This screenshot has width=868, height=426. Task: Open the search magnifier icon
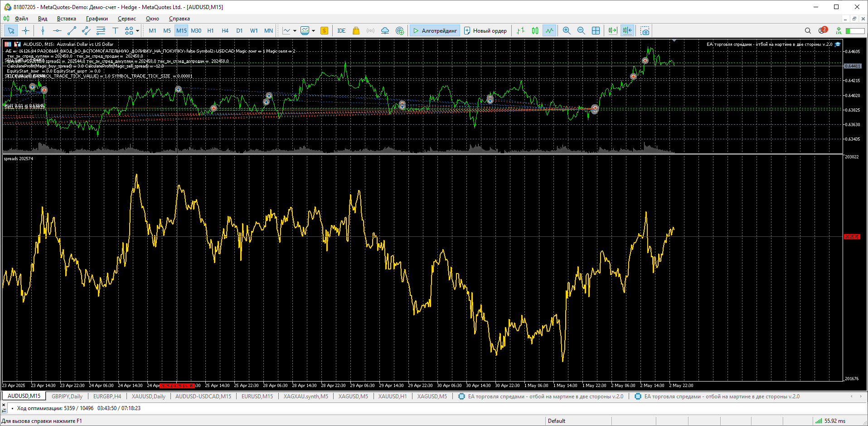tap(808, 31)
